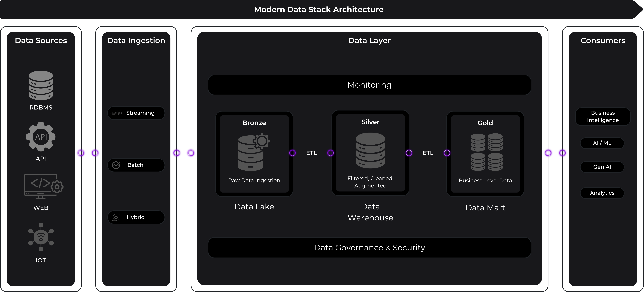Image resolution: width=644 pixels, height=292 pixels.
Task: Click the Bronze tier title
Action: coord(254,123)
